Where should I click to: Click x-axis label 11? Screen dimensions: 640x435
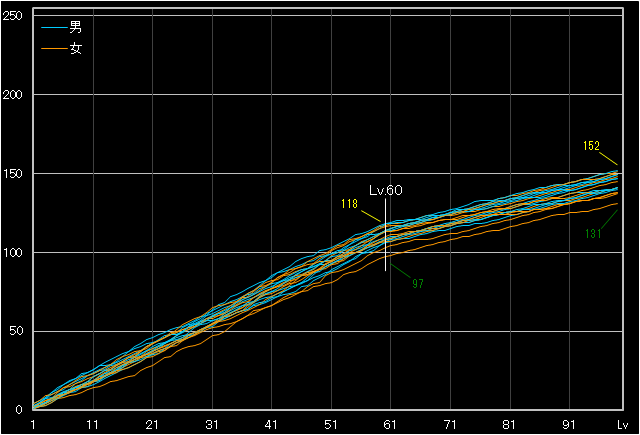(93, 425)
